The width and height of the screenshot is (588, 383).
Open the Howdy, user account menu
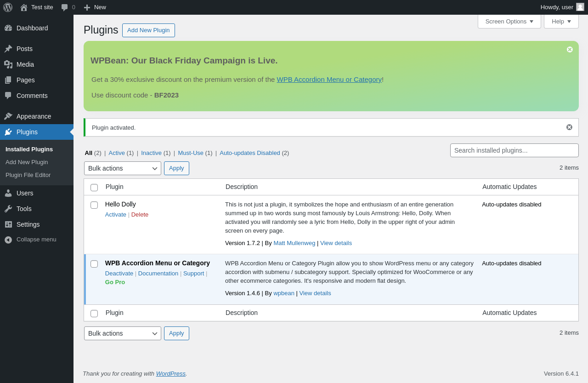(562, 7)
